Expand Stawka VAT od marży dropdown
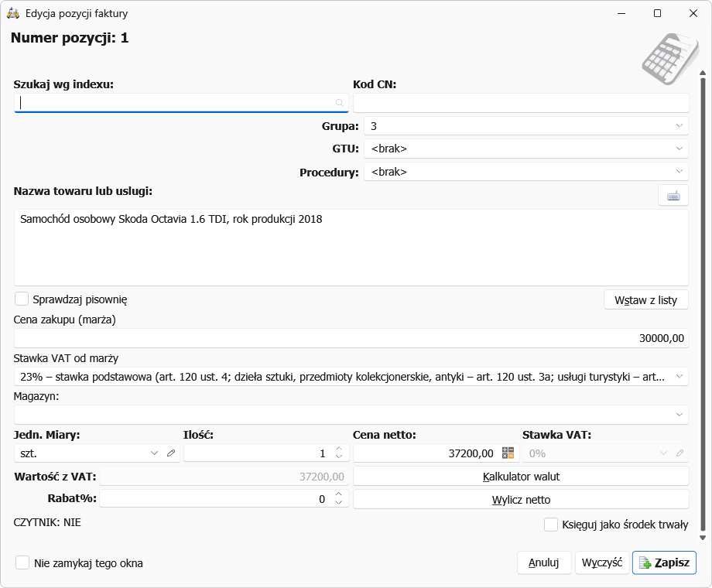The width and height of the screenshot is (712, 588). coord(679,377)
